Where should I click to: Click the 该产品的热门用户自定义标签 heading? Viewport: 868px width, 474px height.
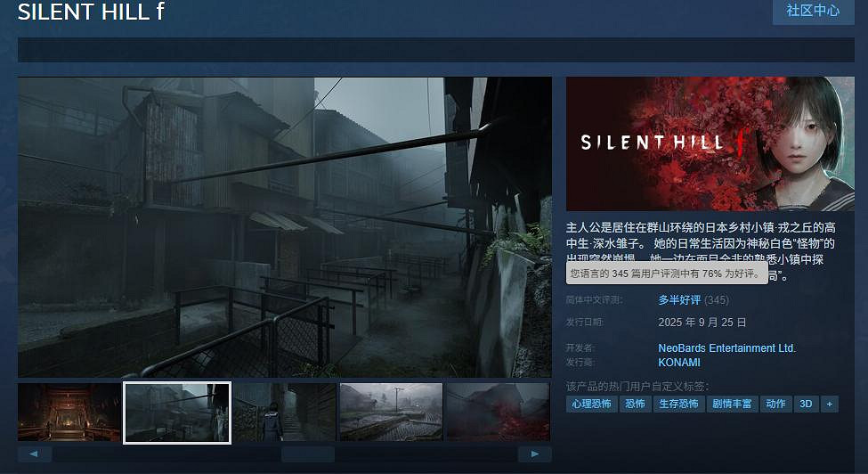[637, 386]
